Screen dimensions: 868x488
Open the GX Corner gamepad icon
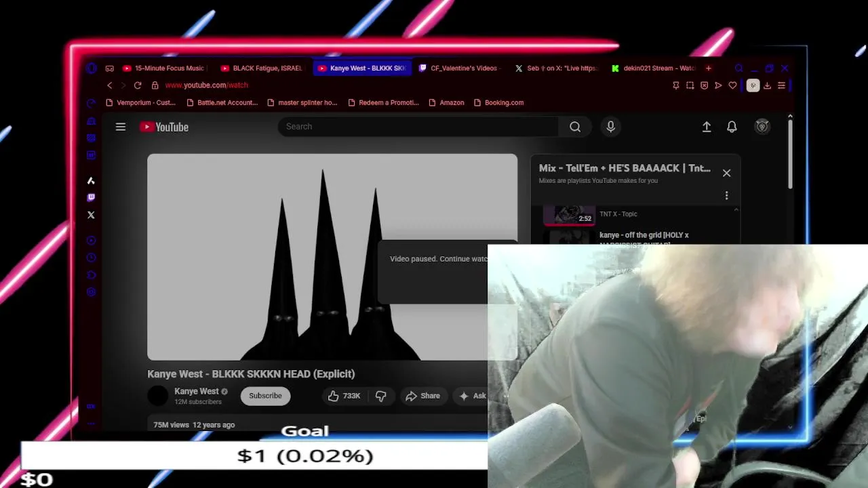coord(109,68)
